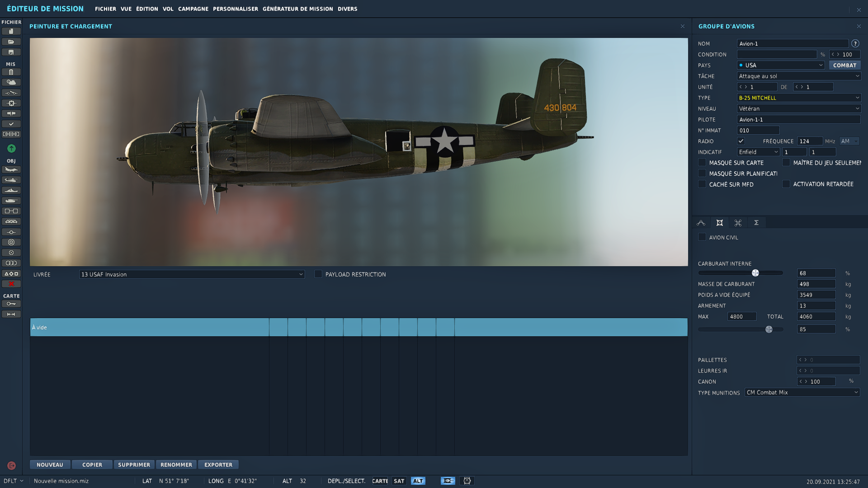868x488 pixels.
Task: Uncheck the Radio checkbox
Action: click(741, 141)
